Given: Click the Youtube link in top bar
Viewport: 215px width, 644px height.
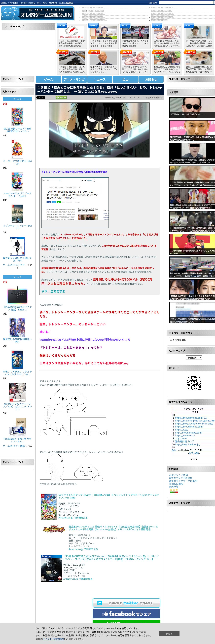Looking at the screenshot, I should coord(53,3).
